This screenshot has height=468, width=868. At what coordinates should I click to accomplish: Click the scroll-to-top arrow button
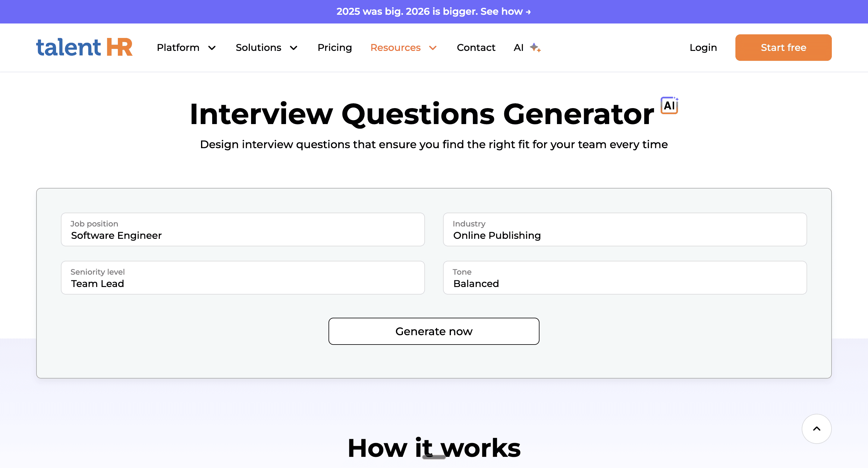[x=816, y=429]
